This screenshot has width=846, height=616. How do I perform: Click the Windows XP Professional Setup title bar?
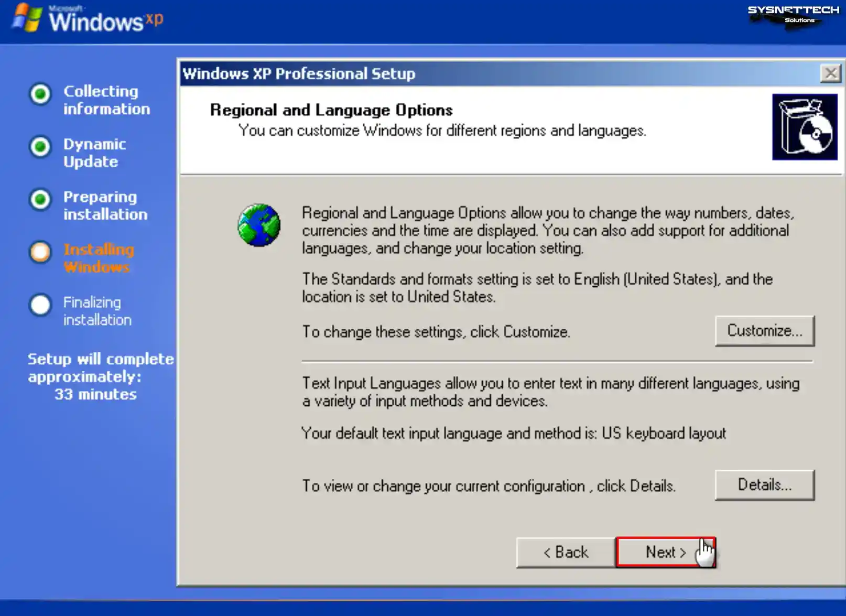click(x=299, y=73)
